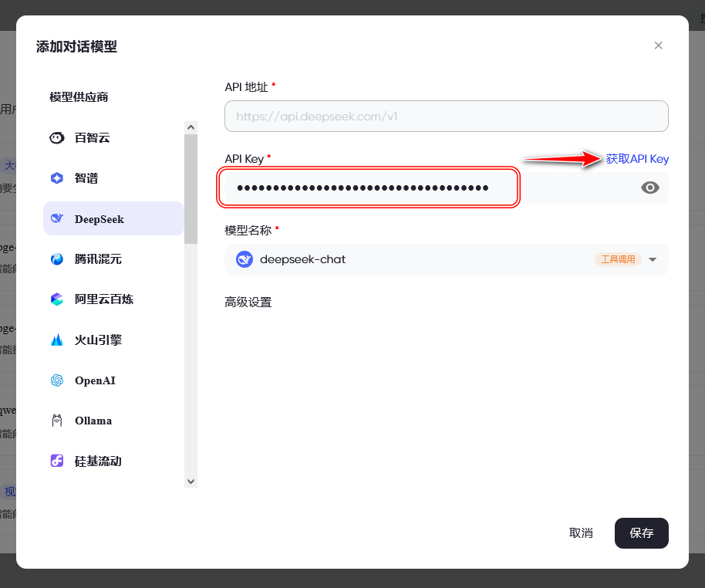Click the deepseek-chat model logo icon
Image resolution: width=705 pixels, height=588 pixels.
[x=245, y=259]
